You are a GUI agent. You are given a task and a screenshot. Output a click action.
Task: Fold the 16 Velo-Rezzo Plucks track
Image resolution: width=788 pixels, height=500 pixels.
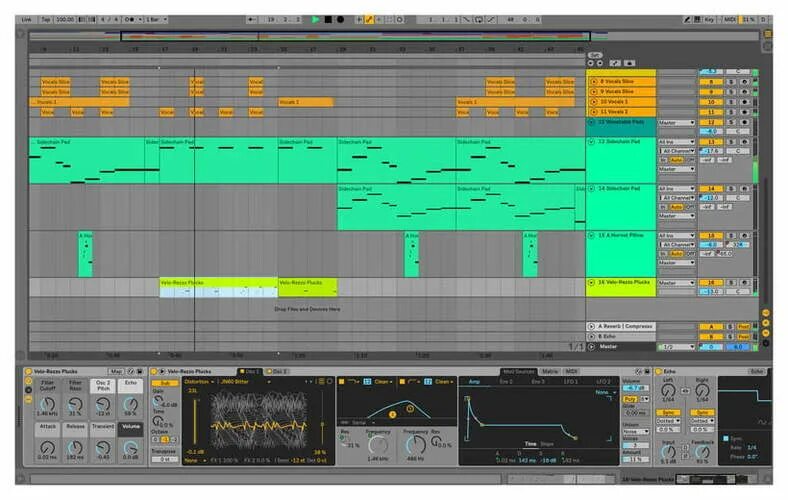[592, 283]
